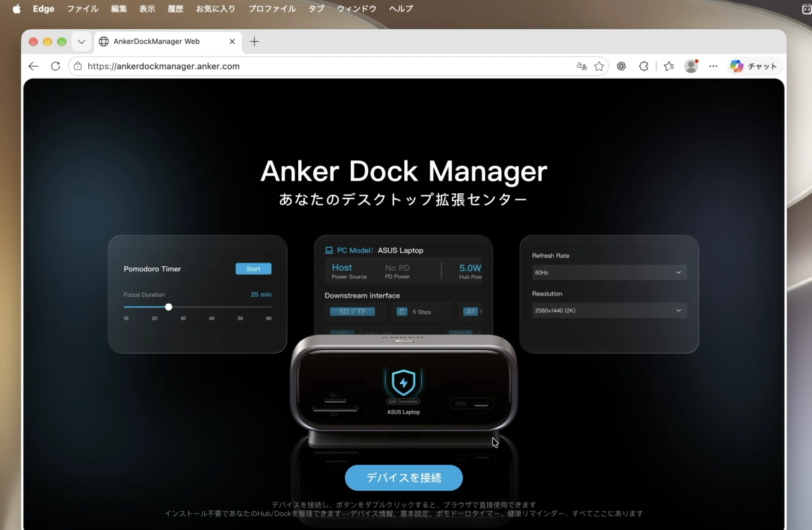Click the "25 min" duration value

click(x=261, y=295)
